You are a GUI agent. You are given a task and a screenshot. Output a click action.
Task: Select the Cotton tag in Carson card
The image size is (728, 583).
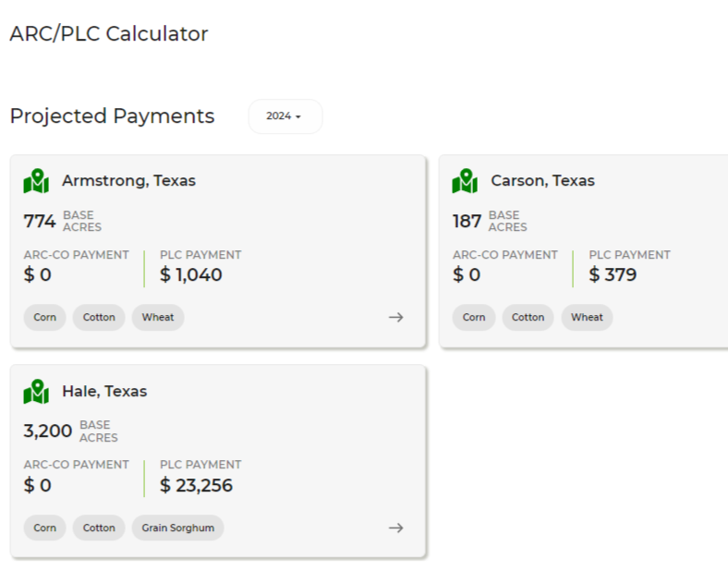[x=528, y=317]
